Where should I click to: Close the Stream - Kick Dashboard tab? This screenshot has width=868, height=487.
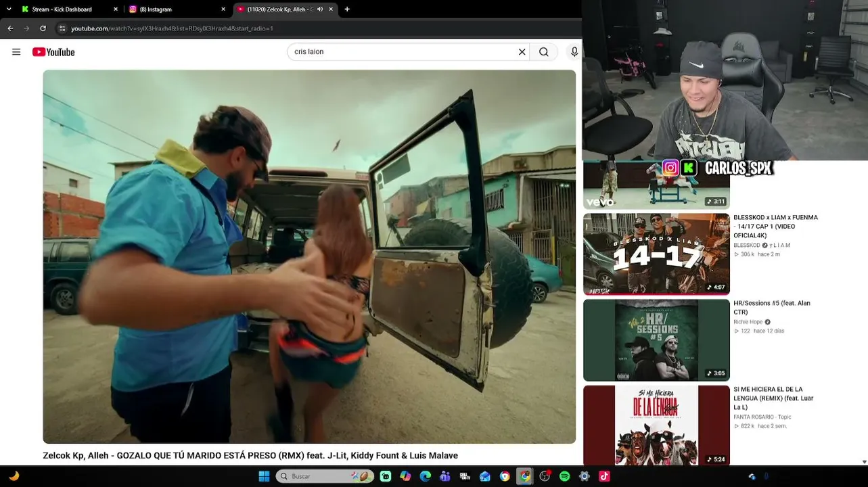pos(116,9)
